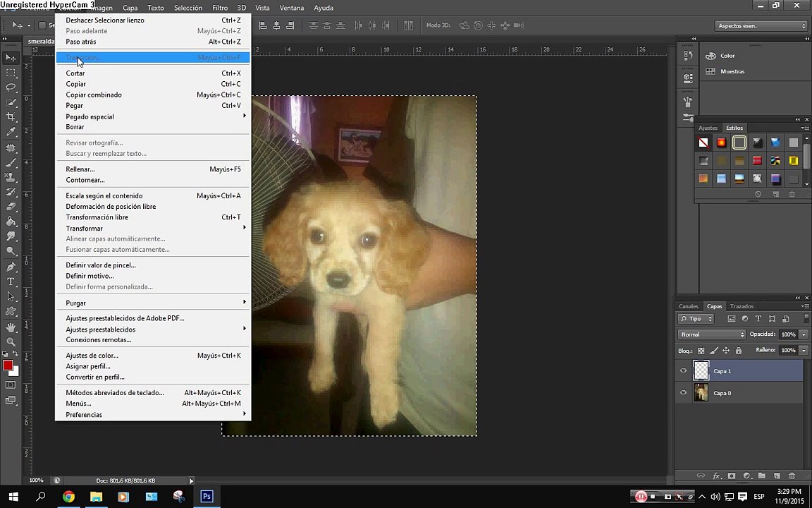Click the Quick Mask mode icon

(x=11, y=385)
